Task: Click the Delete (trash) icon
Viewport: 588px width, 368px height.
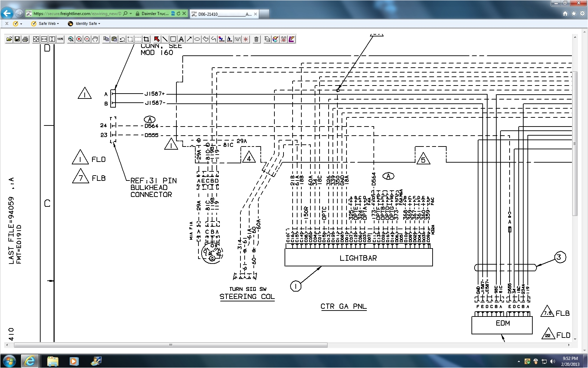Action: [x=257, y=39]
